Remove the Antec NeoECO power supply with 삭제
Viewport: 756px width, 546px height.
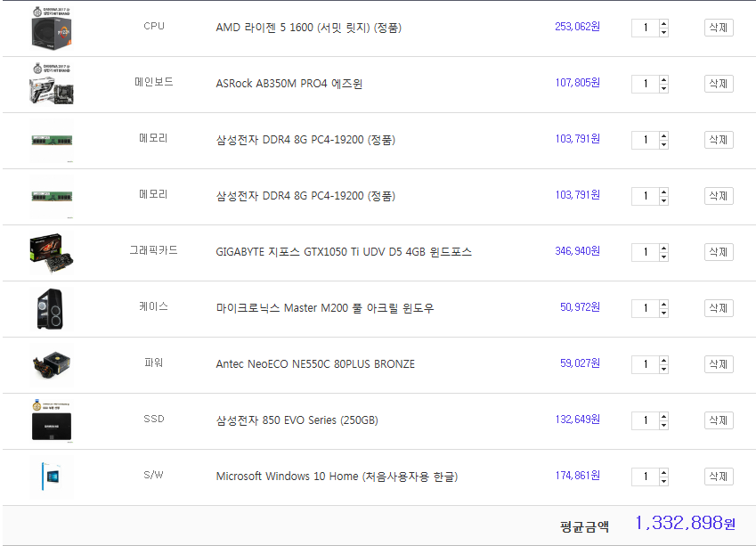[718, 364]
